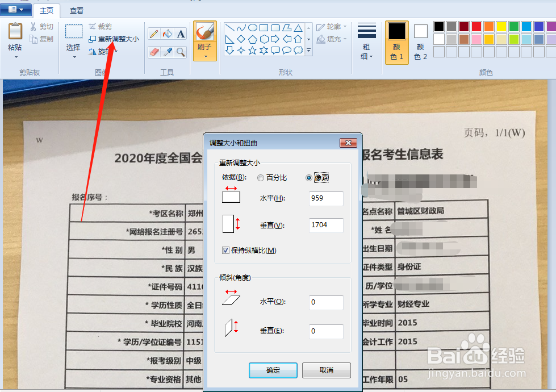556x392 pixels.
Task: Open the Brushes dropdown arrow
Action: click(206, 56)
